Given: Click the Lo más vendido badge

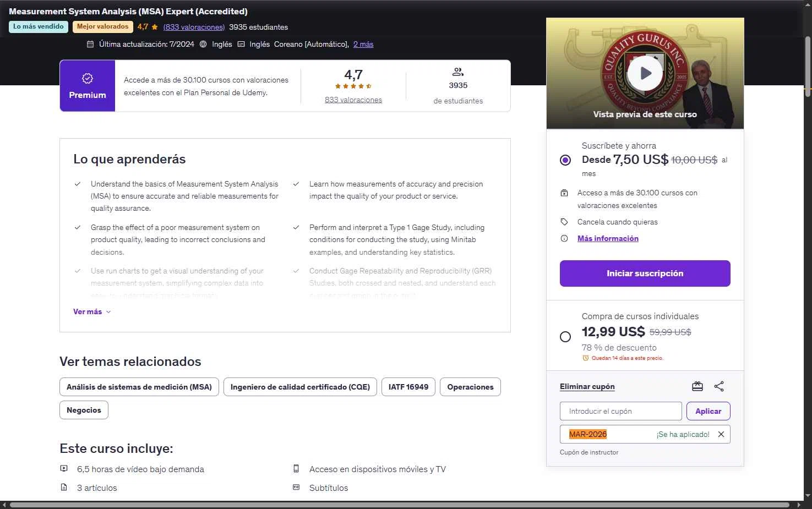Looking at the screenshot, I should (x=38, y=26).
